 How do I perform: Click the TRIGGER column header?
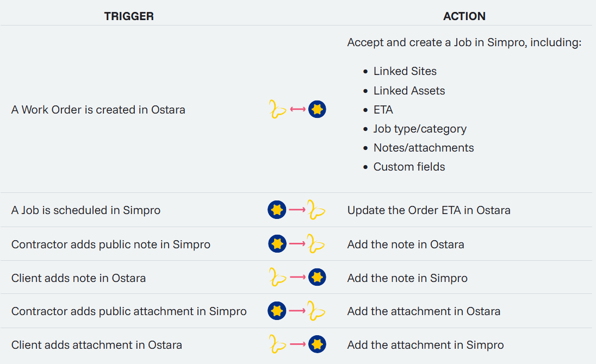(x=129, y=16)
